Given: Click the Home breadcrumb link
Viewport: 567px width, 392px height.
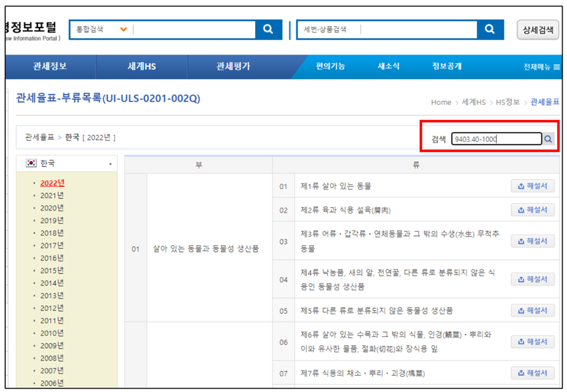Looking at the screenshot, I should pyautogui.click(x=441, y=103).
